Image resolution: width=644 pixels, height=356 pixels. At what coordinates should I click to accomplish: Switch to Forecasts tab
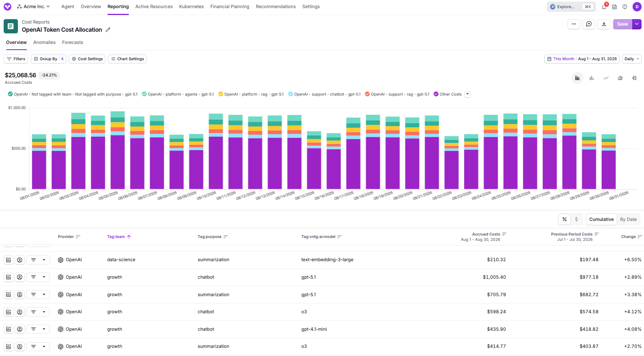[x=72, y=42]
